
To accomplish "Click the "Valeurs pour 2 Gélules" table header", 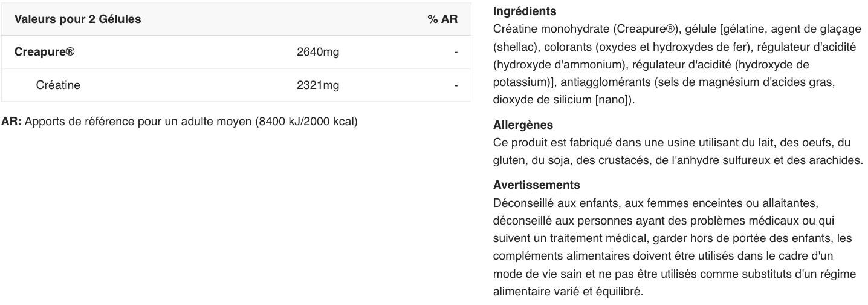I will pyautogui.click(x=77, y=19).
